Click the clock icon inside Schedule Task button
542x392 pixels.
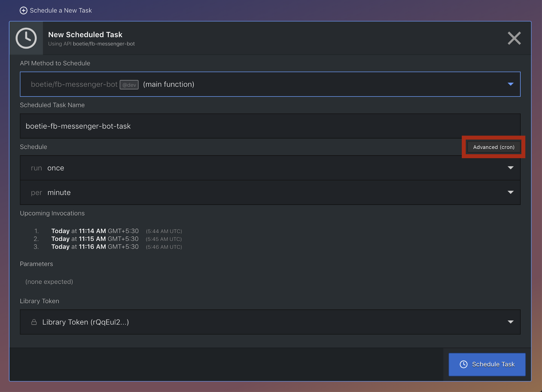(463, 364)
